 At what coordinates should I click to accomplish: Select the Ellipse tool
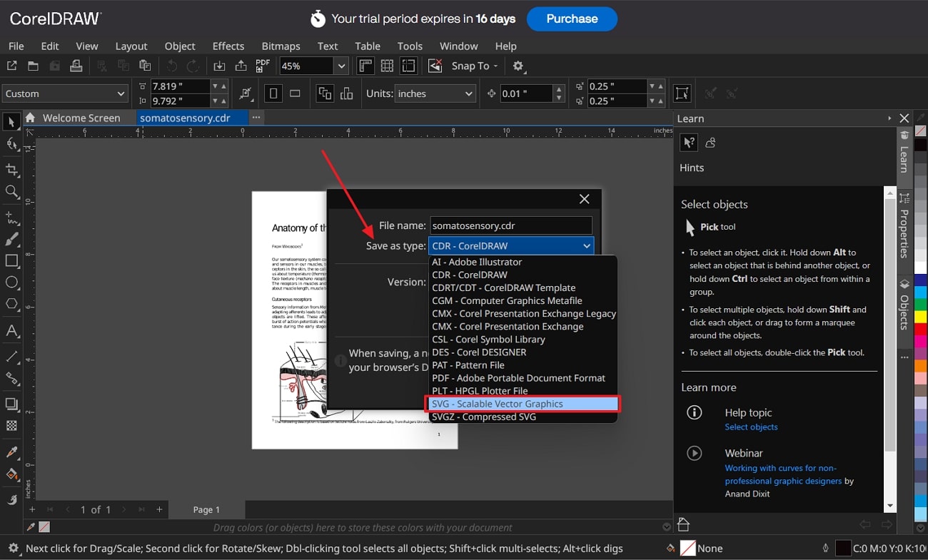[11, 282]
